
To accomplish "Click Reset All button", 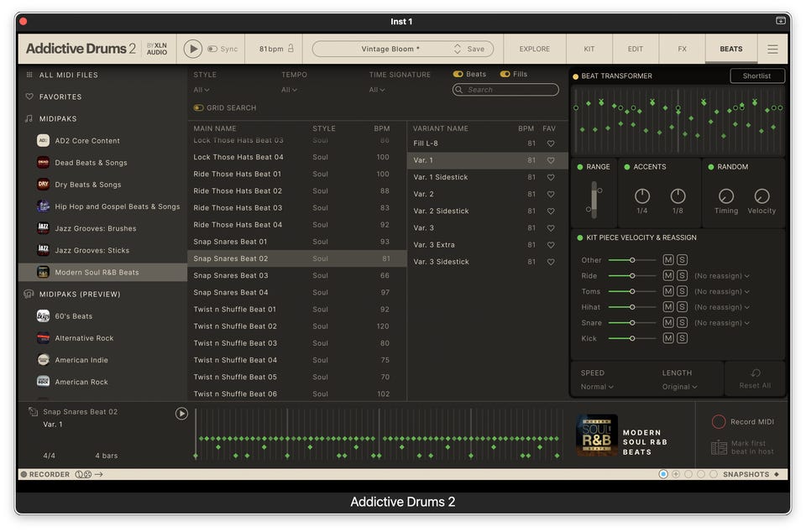I will click(755, 379).
